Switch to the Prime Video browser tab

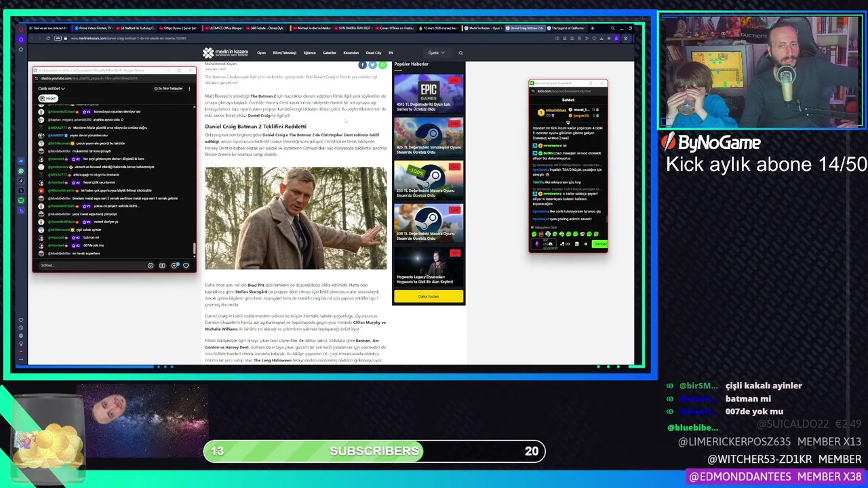click(x=94, y=28)
